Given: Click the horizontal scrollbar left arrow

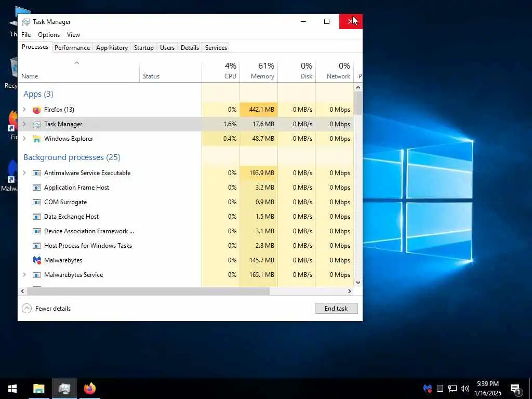Looking at the screenshot, I should pos(23,291).
